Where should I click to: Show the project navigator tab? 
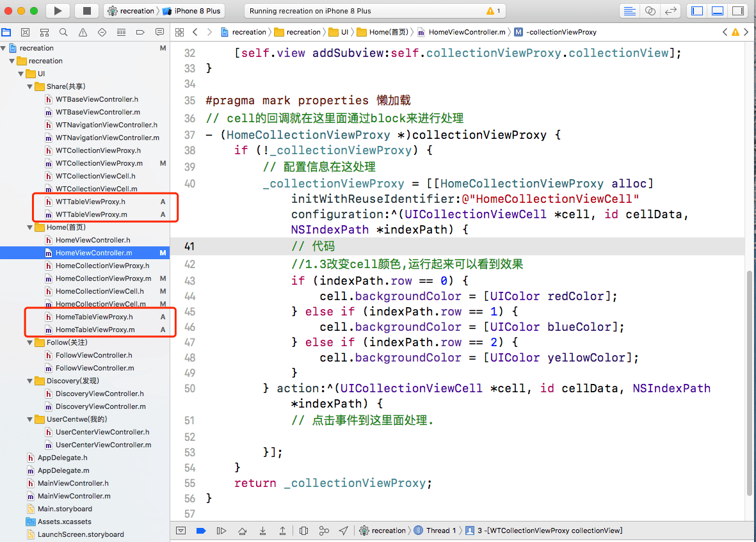[6, 32]
